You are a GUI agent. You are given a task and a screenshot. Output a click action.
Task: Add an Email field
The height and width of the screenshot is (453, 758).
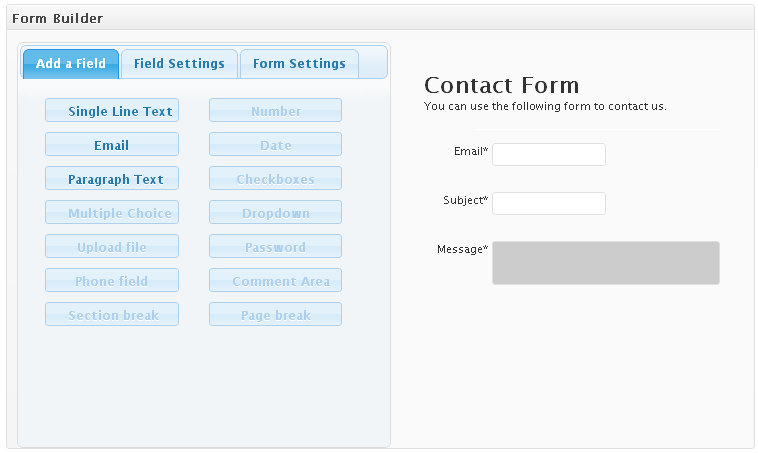tap(112, 145)
